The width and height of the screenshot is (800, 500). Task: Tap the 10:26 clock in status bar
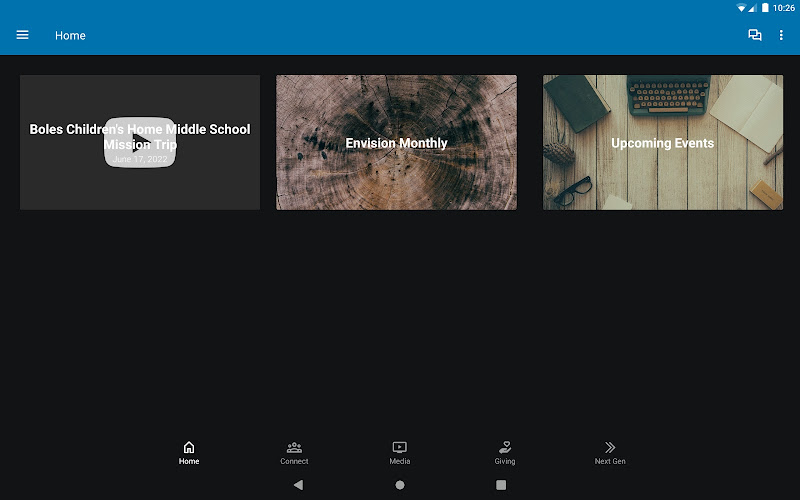coord(784,8)
